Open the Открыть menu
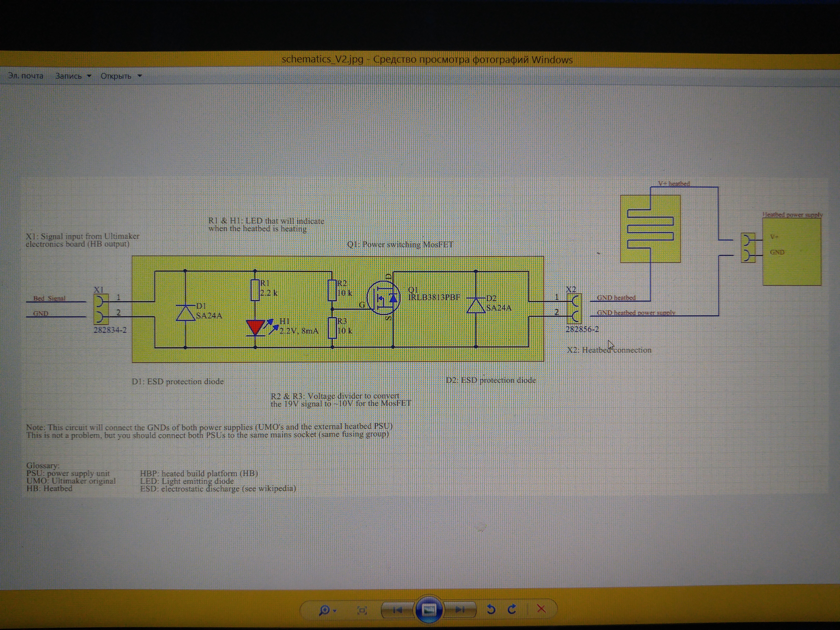 click(x=116, y=76)
